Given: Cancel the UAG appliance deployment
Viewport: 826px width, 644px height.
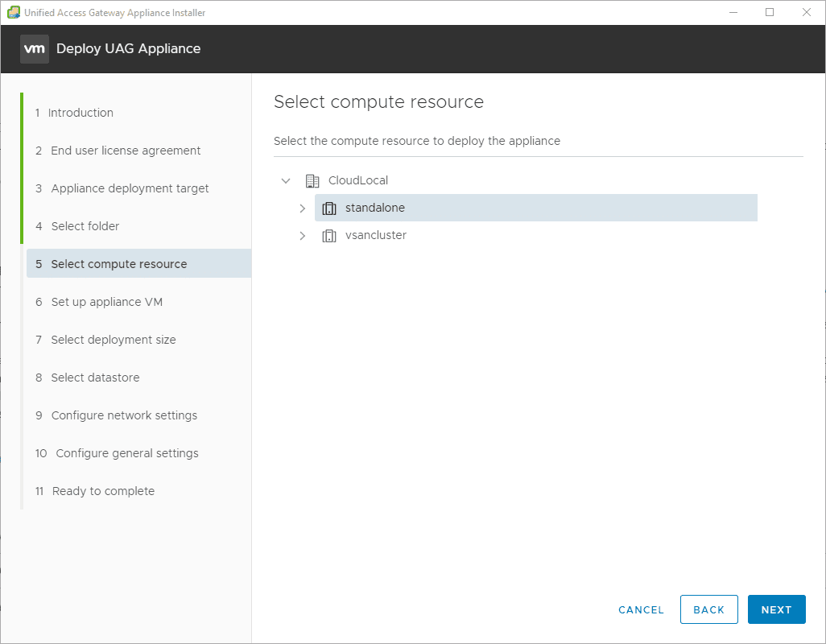Looking at the screenshot, I should pyautogui.click(x=641, y=609).
